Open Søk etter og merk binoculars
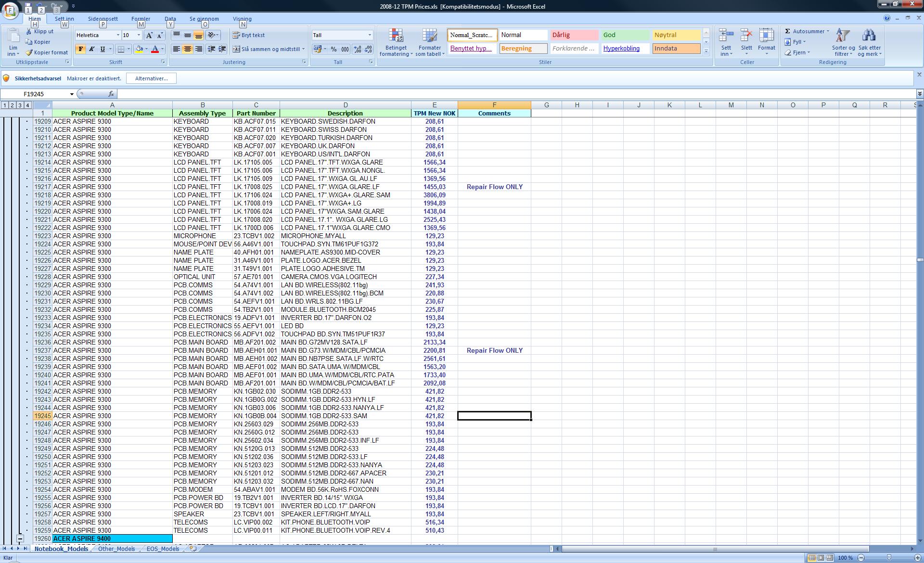The image size is (924, 563). pyautogui.click(x=869, y=36)
